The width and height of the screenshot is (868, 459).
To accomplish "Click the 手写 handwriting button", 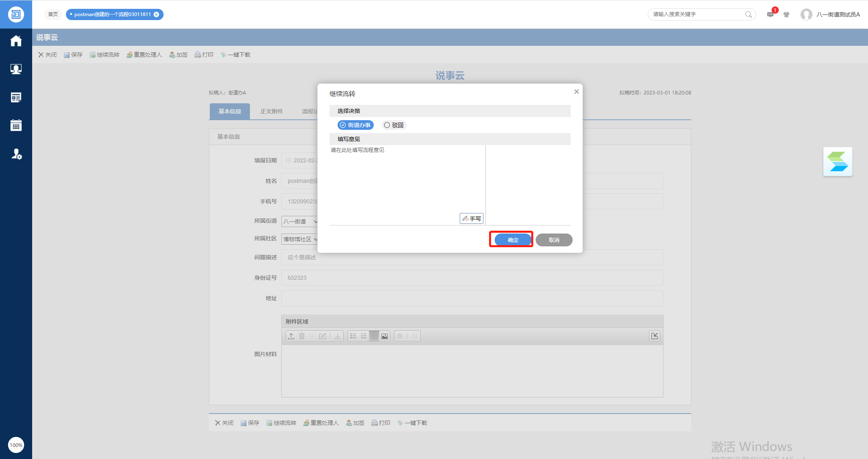I will pyautogui.click(x=471, y=218).
